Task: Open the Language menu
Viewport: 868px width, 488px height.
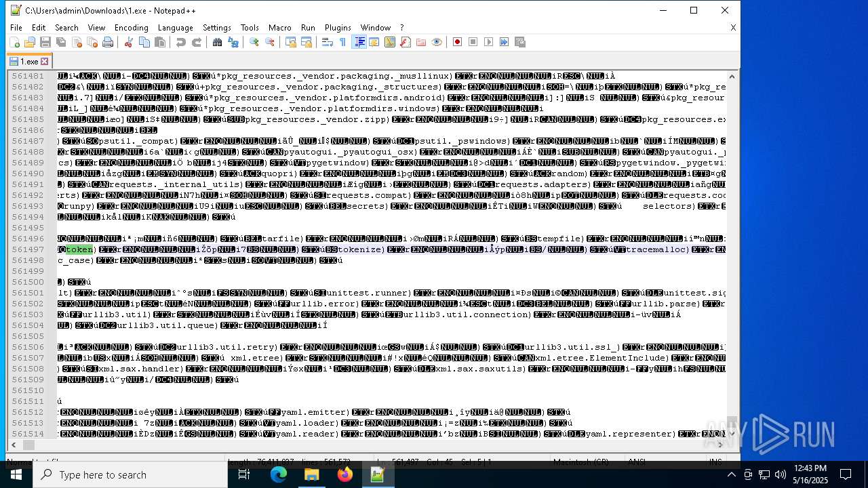Action: pos(175,28)
